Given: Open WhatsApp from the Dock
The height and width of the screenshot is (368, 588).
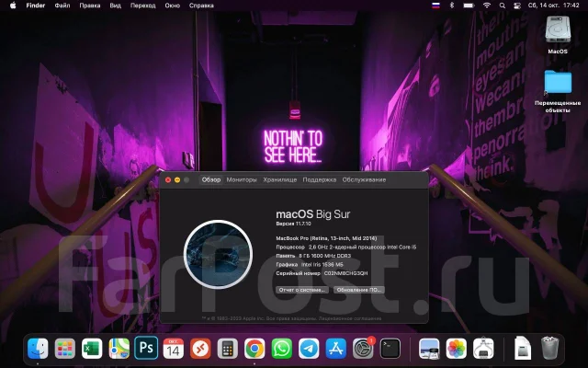Looking at the screenshot, I should (282, 349).
